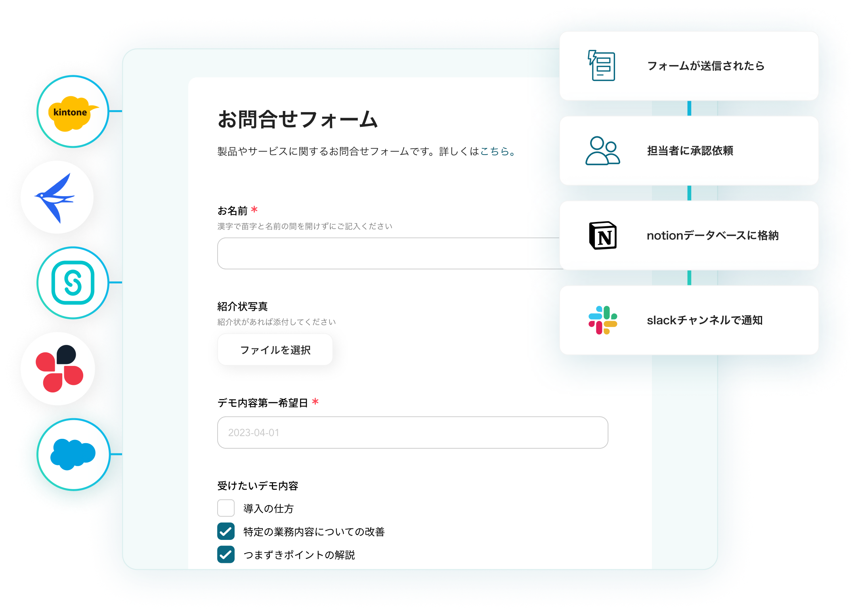Uncheck 特定の業務内容についての改善 checkbox
The height and width of the screenshot is (616, 858).
tap(226, 532)
